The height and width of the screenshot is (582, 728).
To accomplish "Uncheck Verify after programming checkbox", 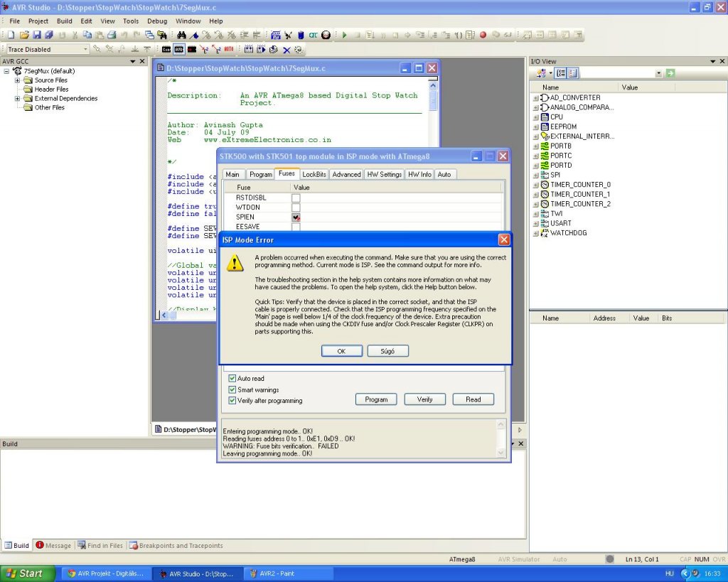I will click(x=232, y=400).
